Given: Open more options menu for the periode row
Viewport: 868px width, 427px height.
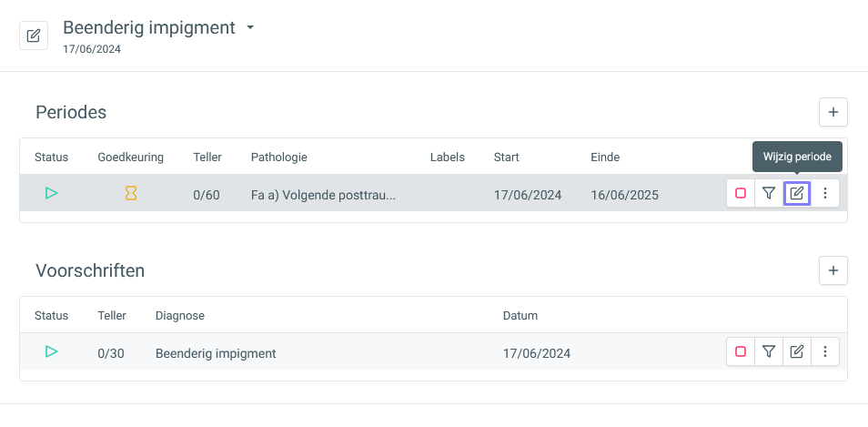Looking at the screenshot, I should coord(825,193).
